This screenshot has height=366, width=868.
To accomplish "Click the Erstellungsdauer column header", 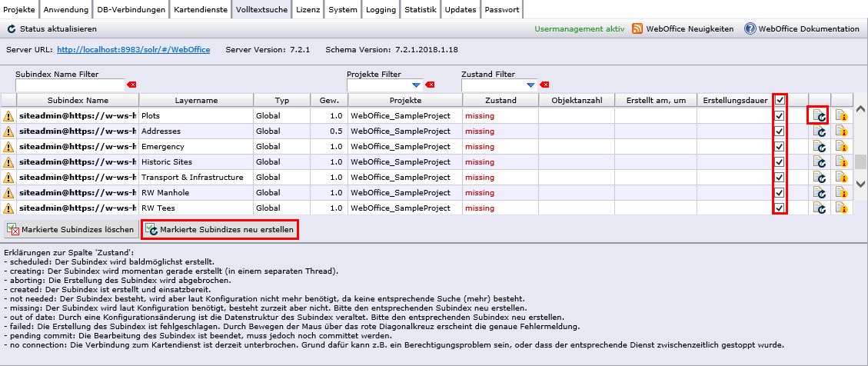I will tap(734, 100).
